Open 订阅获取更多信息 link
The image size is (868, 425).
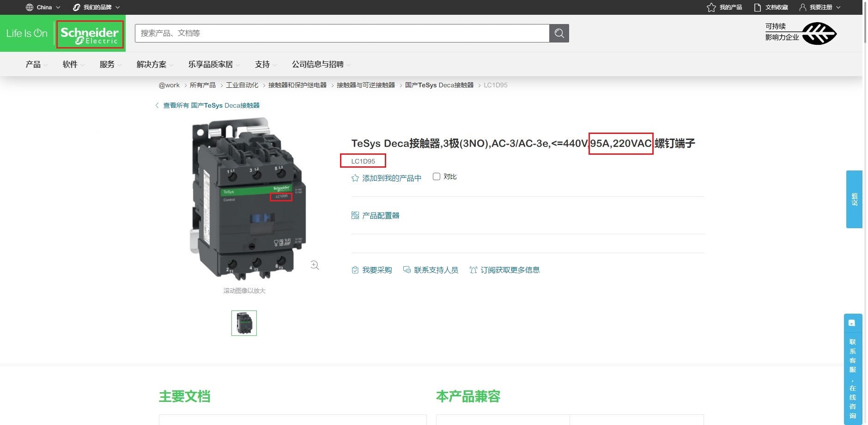click(510, 270)
